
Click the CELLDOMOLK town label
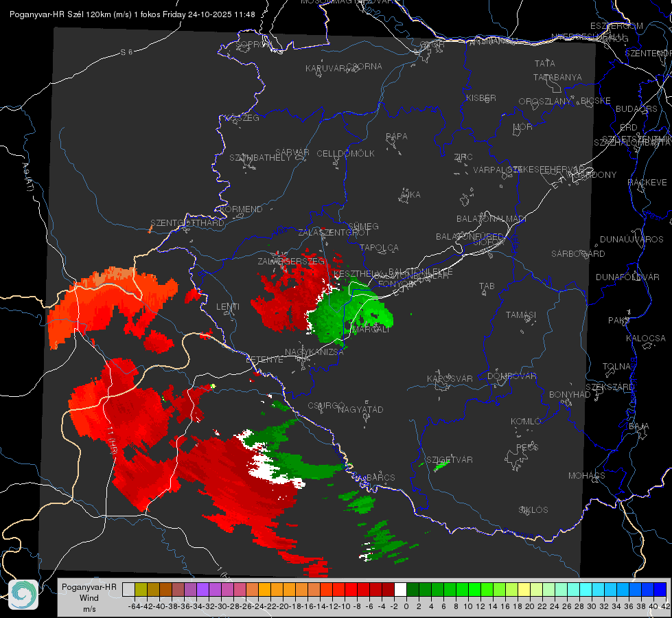click(x=345, y=154)
